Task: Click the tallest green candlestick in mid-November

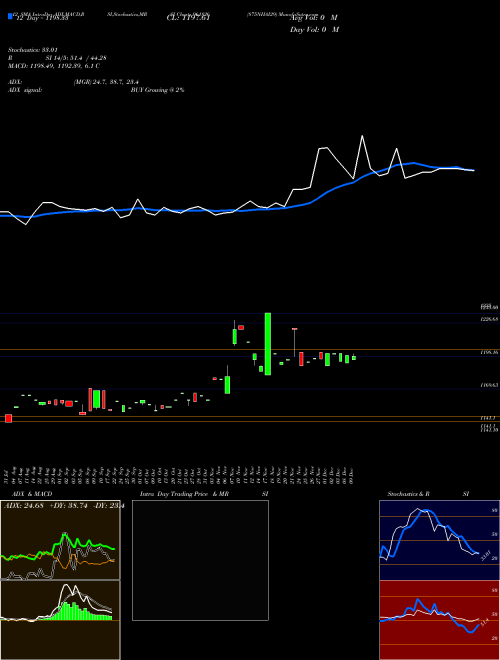Action: (x=268, y=344)
